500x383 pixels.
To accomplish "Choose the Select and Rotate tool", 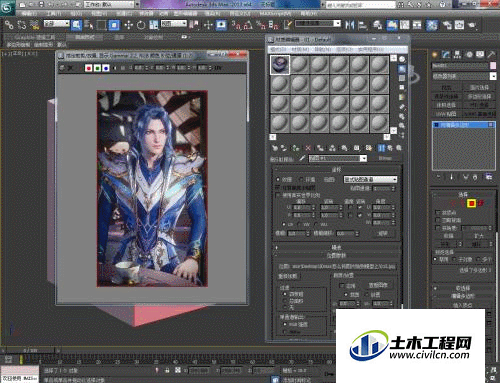I will click(x=141, y=25).
